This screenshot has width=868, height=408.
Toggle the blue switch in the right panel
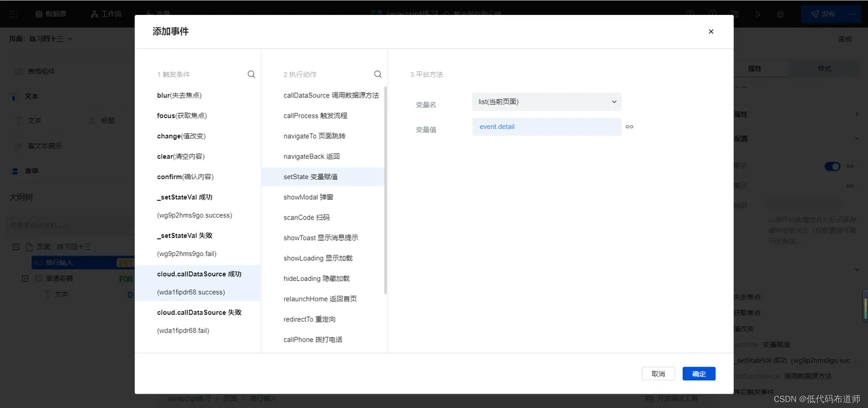[832, 166]
